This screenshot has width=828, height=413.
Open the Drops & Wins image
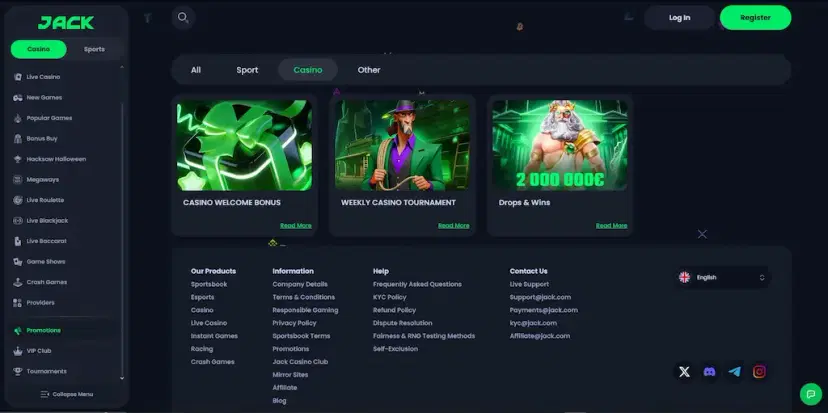[560, 145]
